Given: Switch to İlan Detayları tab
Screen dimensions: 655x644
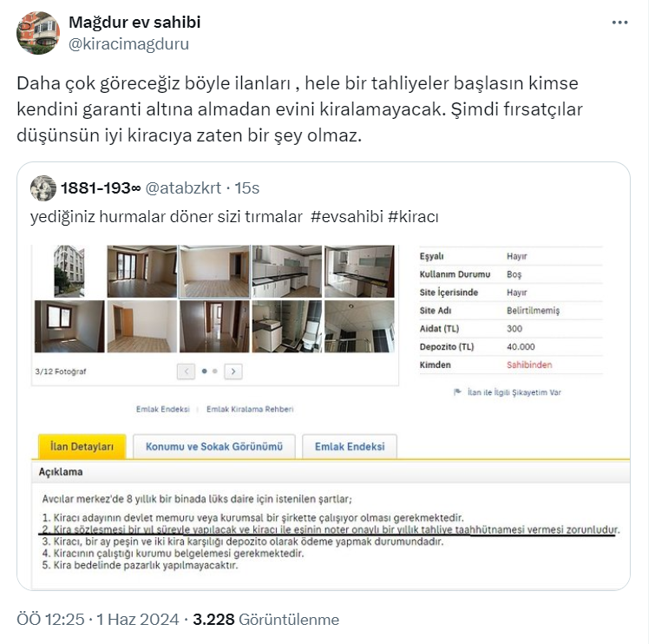Looking at the screenshot, I should 82,447.
